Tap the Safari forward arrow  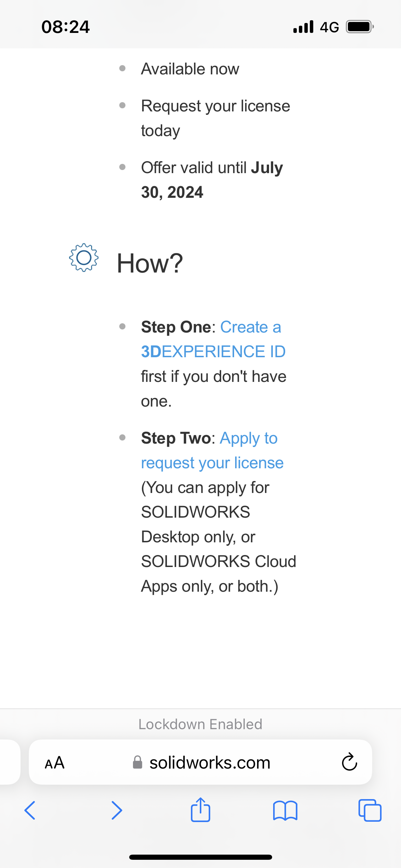[117, 810]
